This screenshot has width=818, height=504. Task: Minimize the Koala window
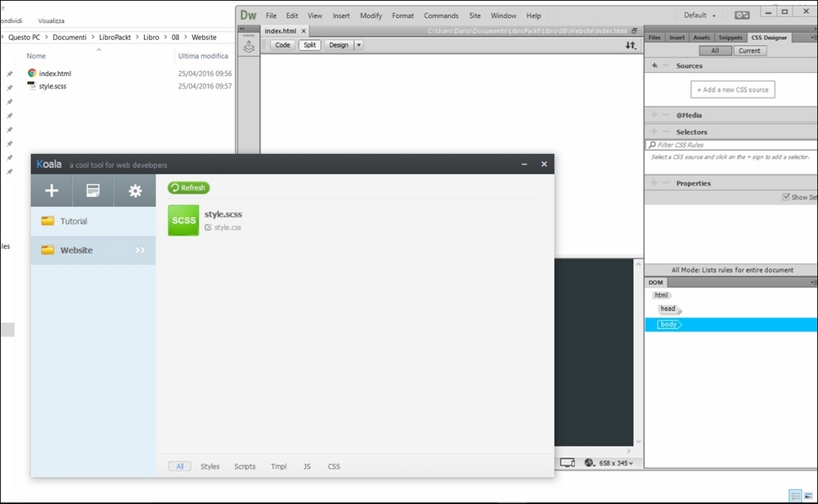coord(524,164)
